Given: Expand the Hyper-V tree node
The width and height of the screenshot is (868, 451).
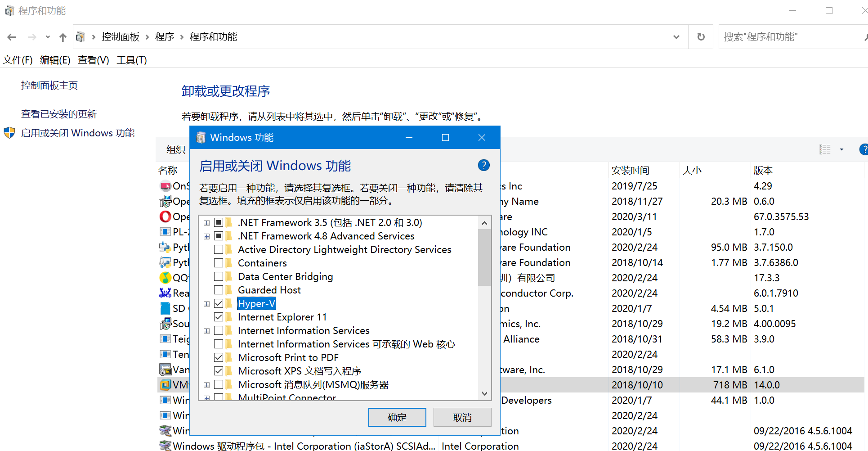Looking at the screenshot, I should [x=206, y=303].
